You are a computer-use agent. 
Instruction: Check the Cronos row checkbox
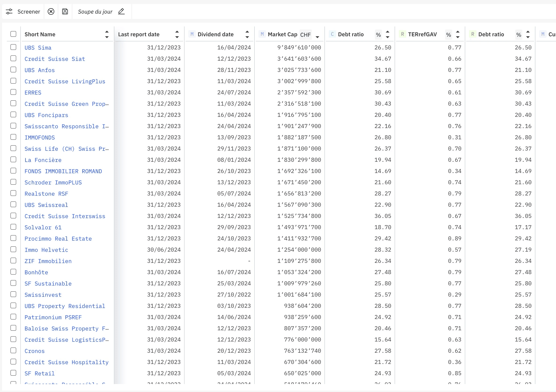point(13,350)
